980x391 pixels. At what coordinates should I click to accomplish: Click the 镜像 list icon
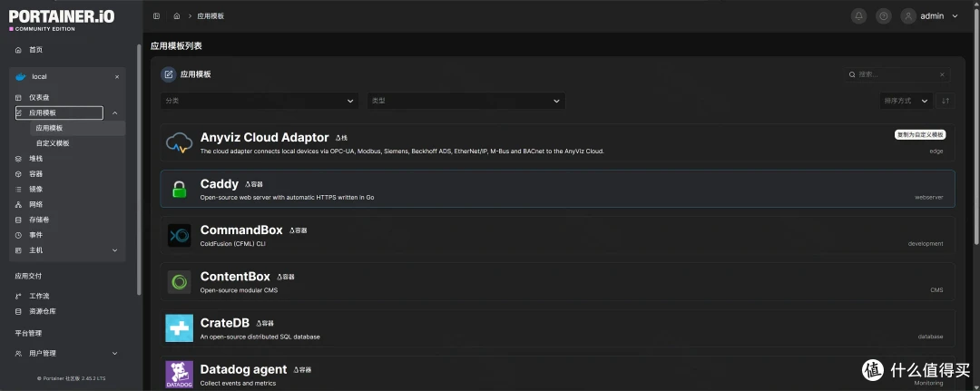click(18, 189)
